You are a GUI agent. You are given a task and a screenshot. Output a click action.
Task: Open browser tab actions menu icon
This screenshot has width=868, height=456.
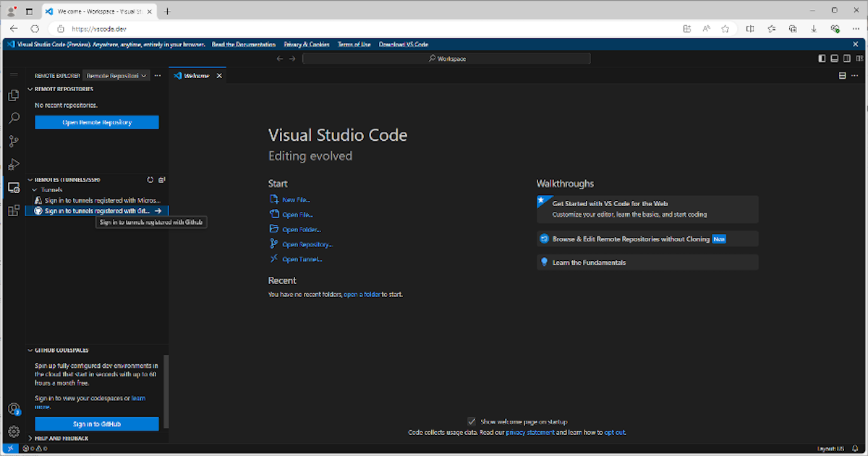click(29, 11)
